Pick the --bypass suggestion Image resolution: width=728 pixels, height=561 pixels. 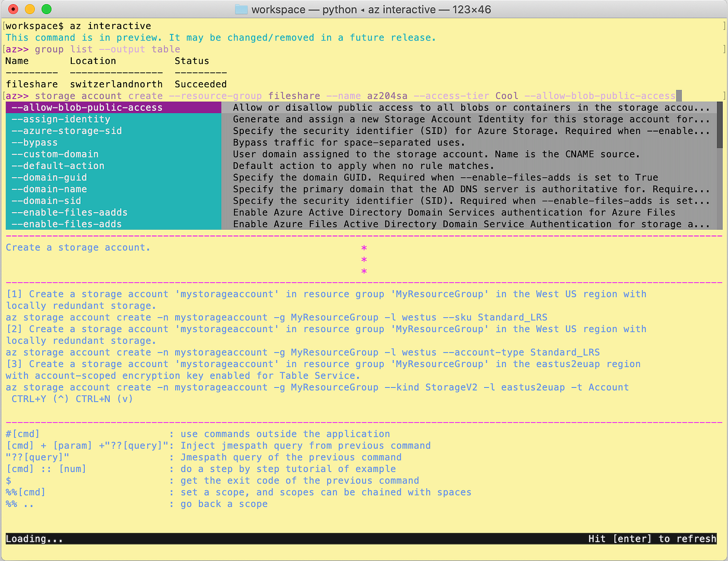click(x=113, y=142)
